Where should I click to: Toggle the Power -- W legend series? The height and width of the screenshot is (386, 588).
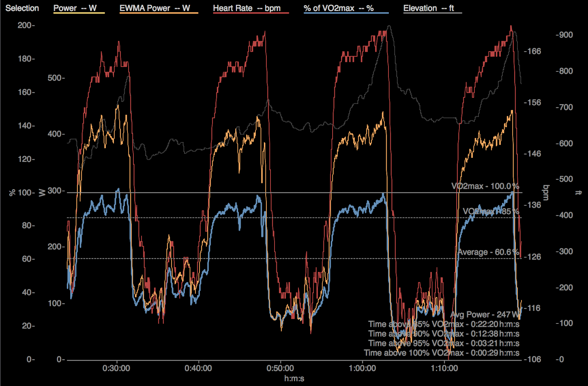(x=79, y=8)
